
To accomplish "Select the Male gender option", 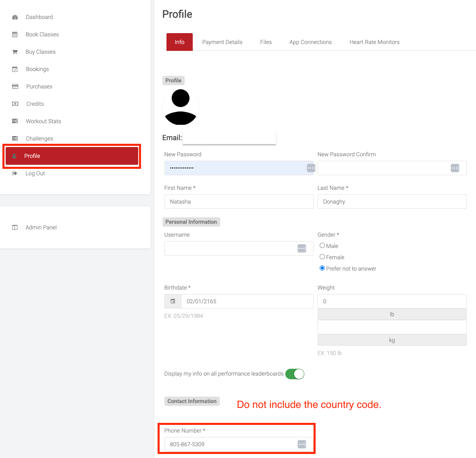I will click(322, 246).
